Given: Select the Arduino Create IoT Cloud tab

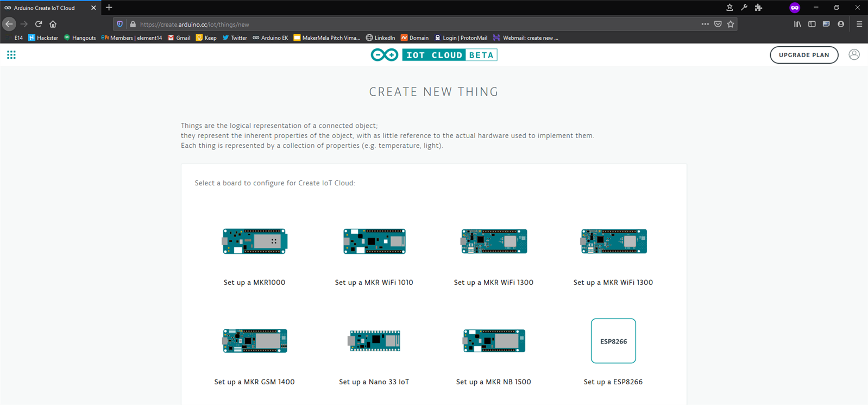Looking at the screenshot, I should coord(51,8).
